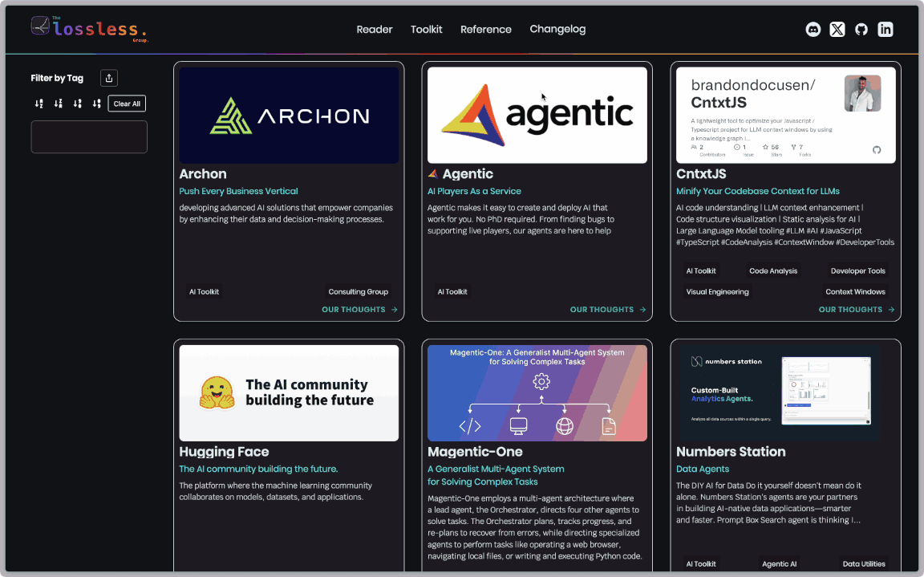Click the small Agentic logo beside the title

432,174
